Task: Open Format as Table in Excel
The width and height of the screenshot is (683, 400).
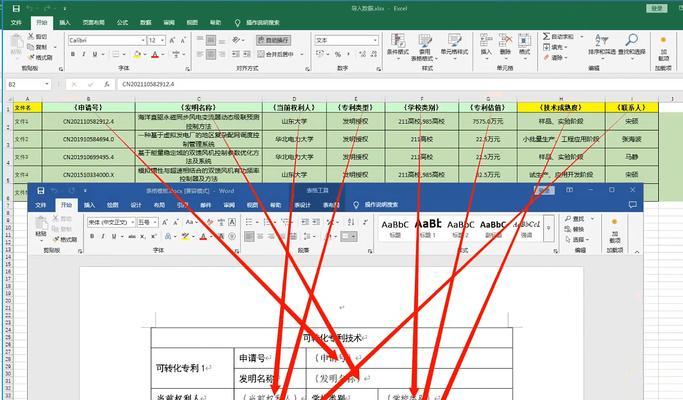Action: coord(425,47)
